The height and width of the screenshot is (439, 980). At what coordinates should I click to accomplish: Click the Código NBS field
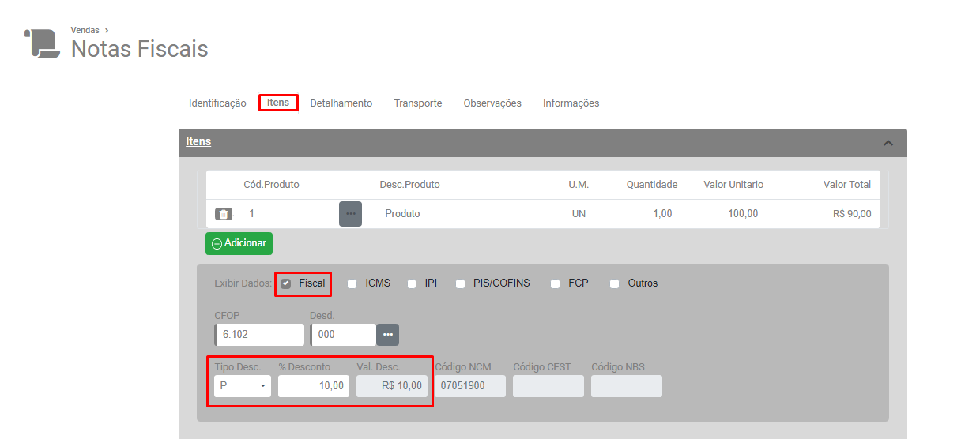(627, 386)
